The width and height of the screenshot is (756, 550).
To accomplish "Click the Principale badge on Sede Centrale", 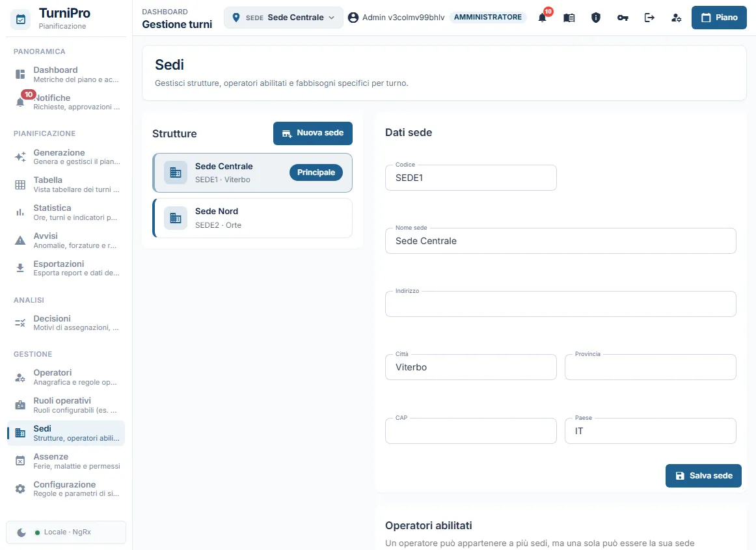I will tap(316, 172).
